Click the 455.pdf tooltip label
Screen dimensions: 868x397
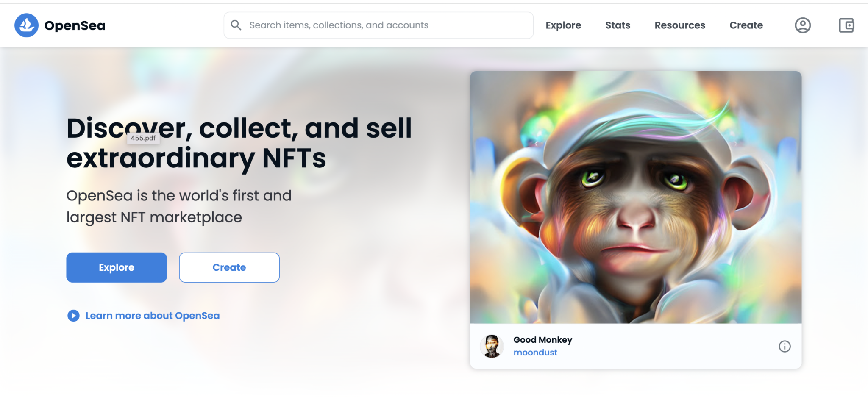pyautogui.click(x=143, y=138)
